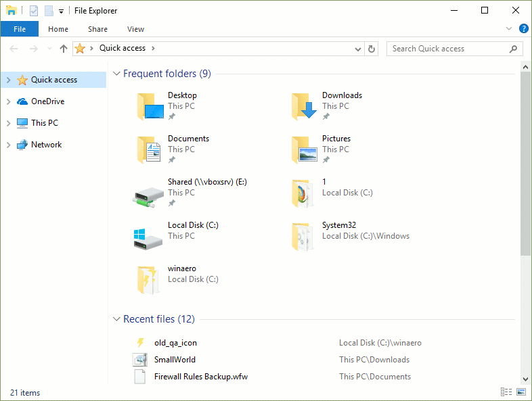Click the 'System32' folder label
The width and height of the screenshot is (532, 401).
tap(339, 225)
